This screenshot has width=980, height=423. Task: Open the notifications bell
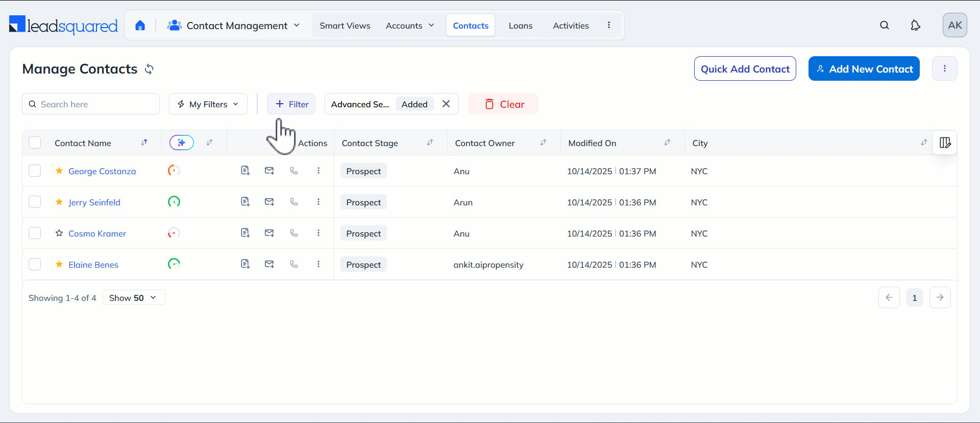(x=915, y=26)
